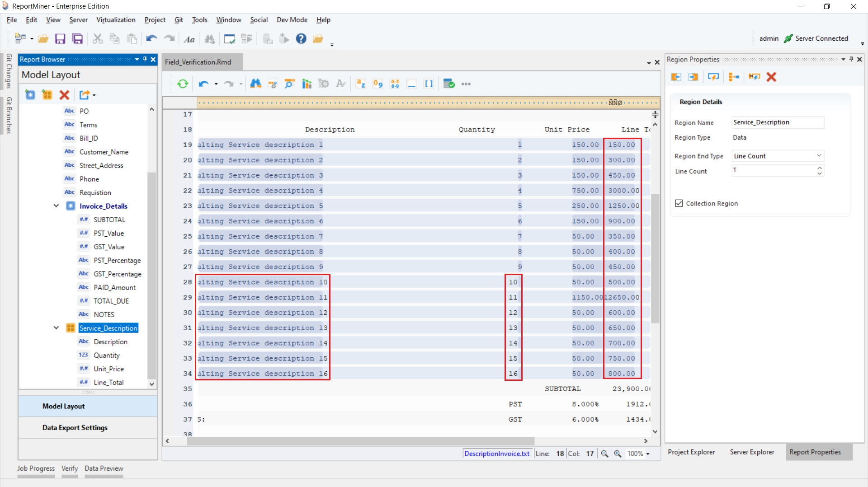Click the Region Name input field

(x=778, y=122)
